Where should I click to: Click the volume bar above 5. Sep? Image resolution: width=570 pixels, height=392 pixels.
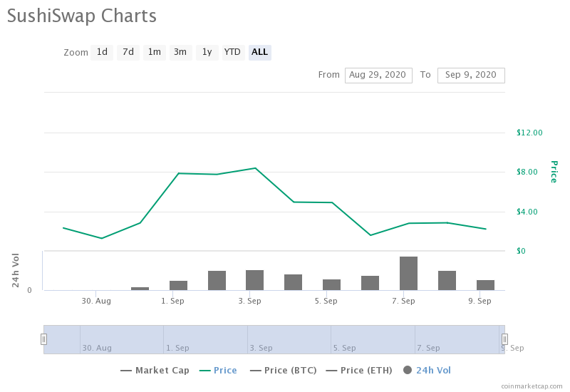click(331, 284)
